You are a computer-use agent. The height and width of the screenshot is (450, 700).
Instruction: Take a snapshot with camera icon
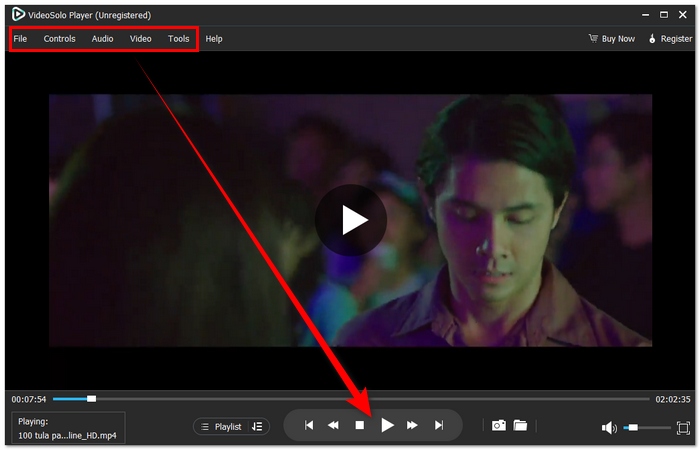point(499,425)
